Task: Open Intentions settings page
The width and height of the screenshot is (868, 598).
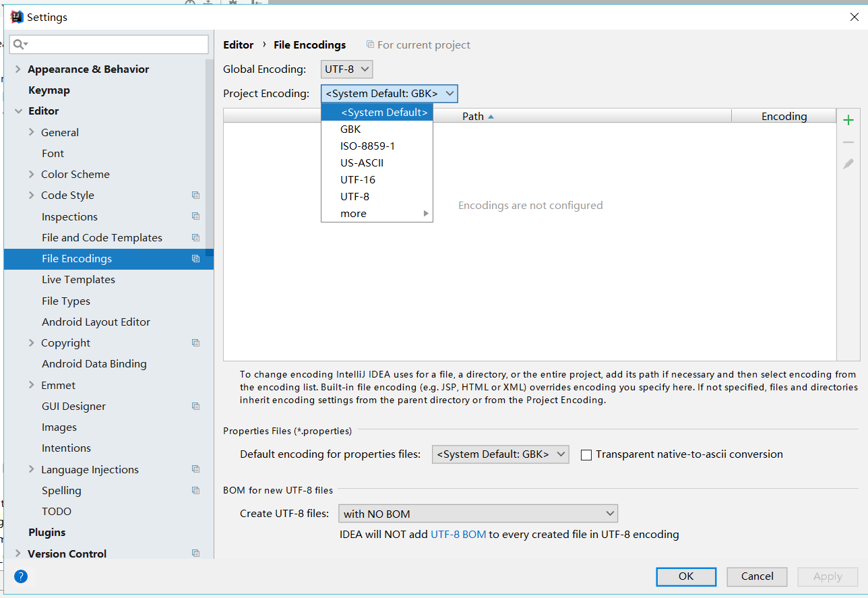Action: click(x=66, y=448)
